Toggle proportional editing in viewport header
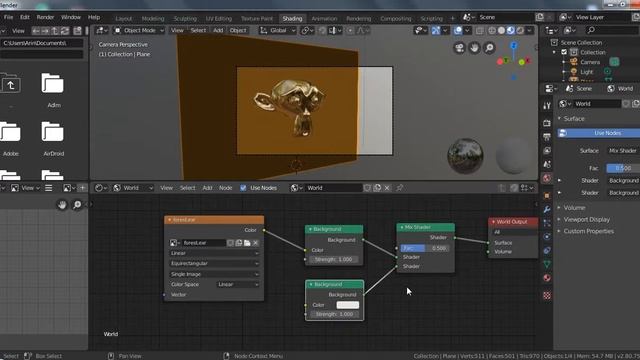This screenshot has width=640, height=360. 350,31
